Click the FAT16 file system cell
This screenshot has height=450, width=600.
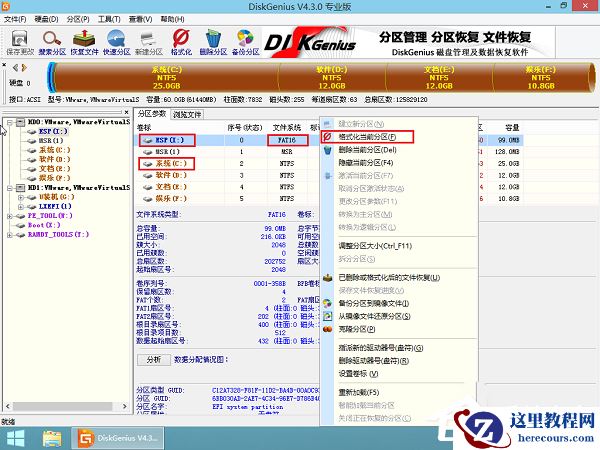(x=287, y=140)
